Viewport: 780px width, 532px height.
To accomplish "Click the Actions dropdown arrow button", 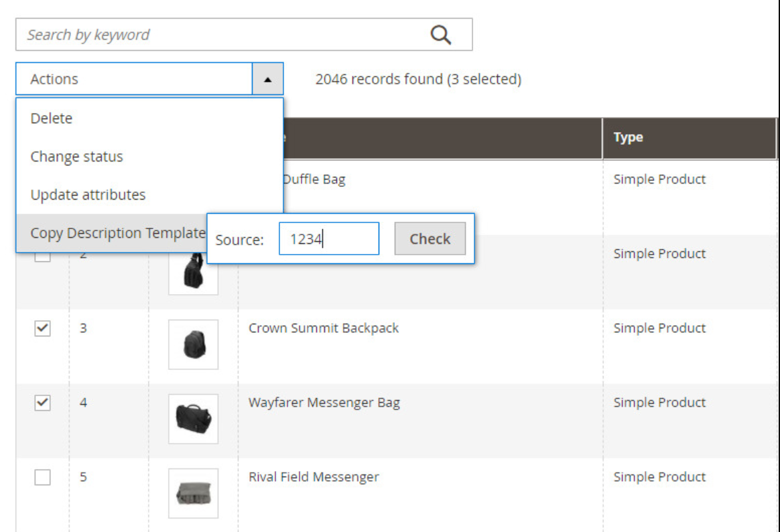I will pos(267,79).
